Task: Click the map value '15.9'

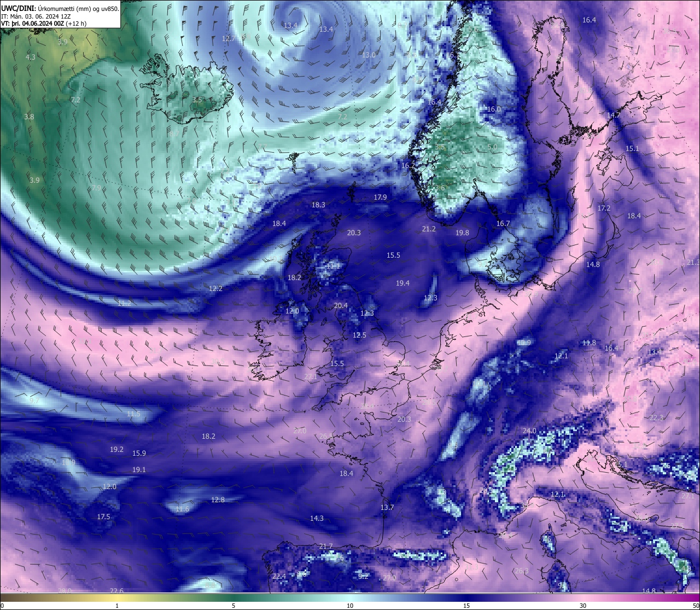Action: click(x=139, y=453)
